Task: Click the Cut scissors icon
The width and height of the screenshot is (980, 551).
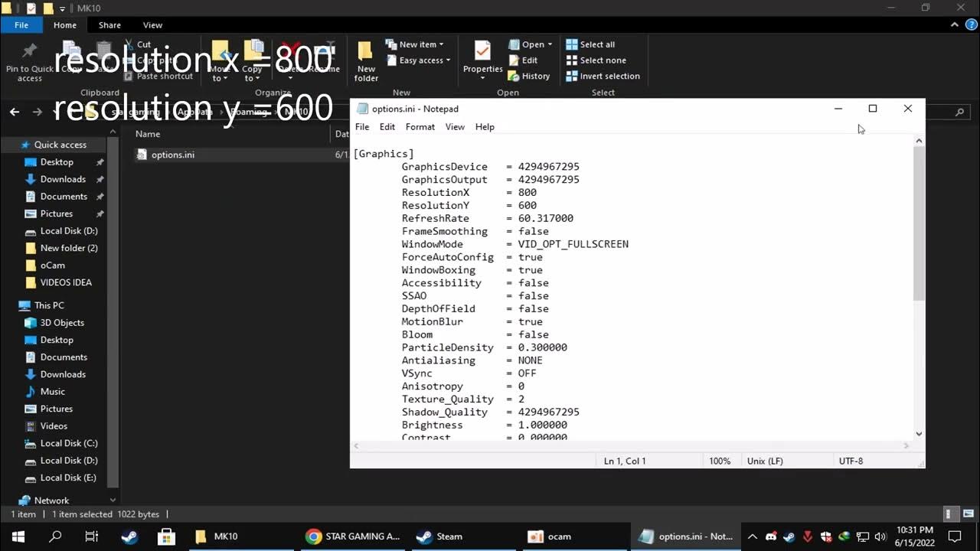Action: [129, 44]
